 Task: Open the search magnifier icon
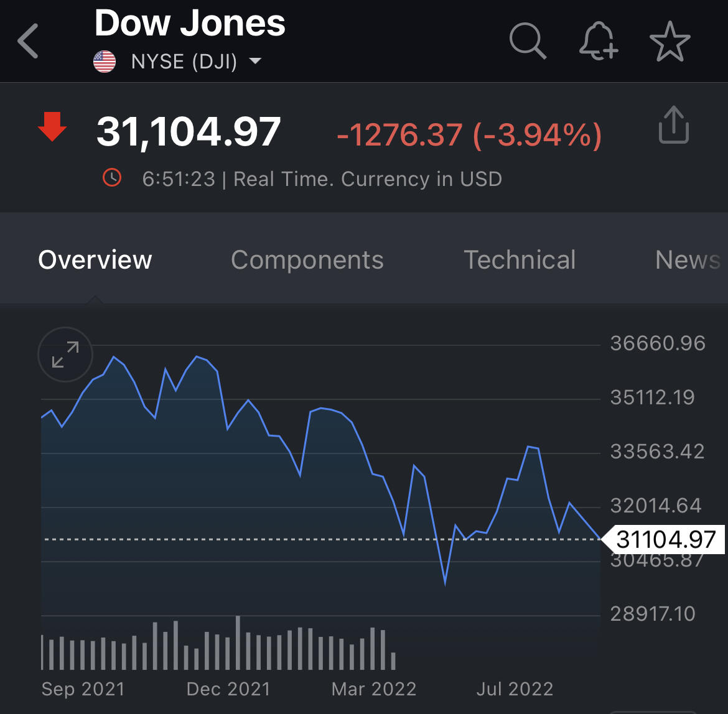(528, 41)
